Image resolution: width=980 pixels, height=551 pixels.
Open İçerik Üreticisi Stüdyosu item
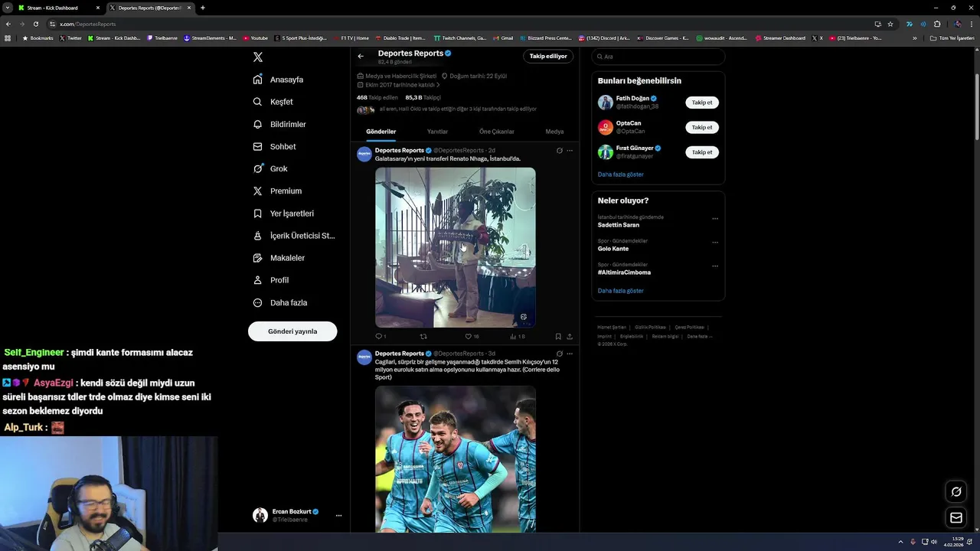click(294, 236)
